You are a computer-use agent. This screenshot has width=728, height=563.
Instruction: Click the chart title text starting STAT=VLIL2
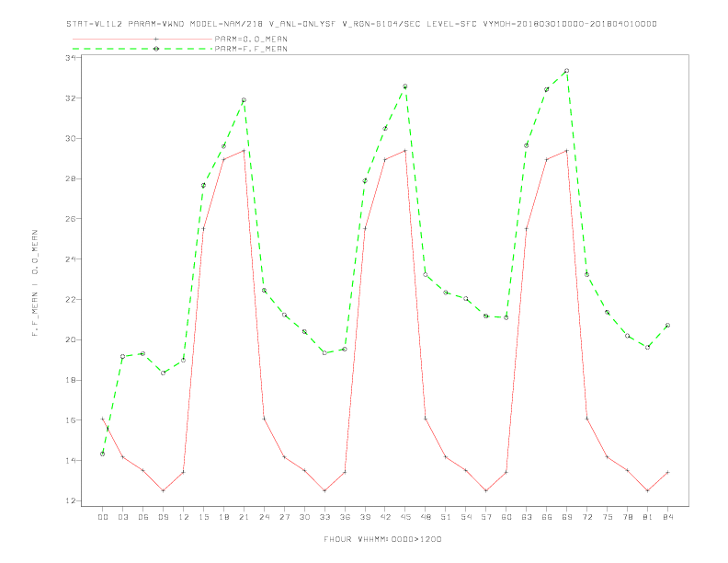tap(361, 24)
